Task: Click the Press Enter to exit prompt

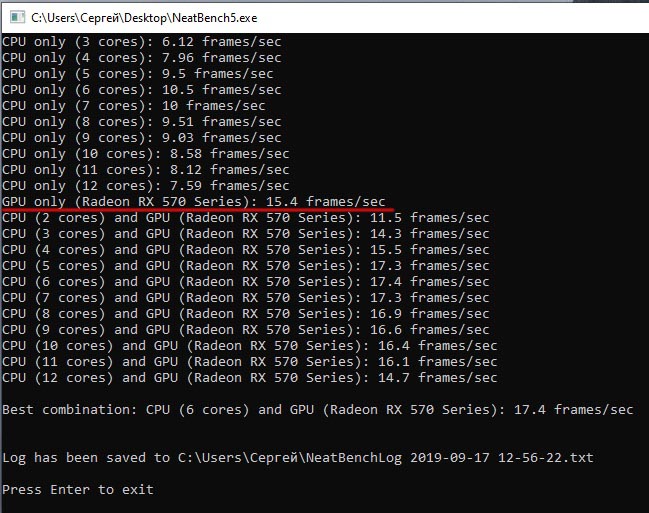Action: 78,490
